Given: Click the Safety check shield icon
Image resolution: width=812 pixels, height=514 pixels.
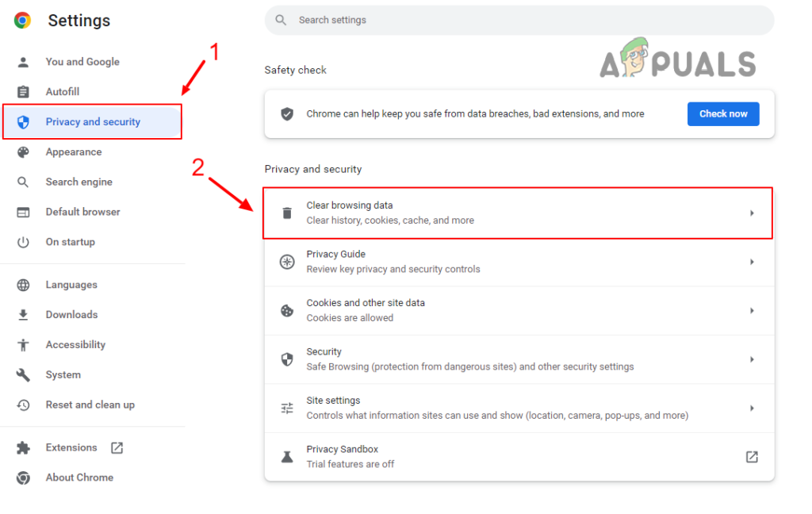Looking at the screenshot, I should (x=286, y=113).
